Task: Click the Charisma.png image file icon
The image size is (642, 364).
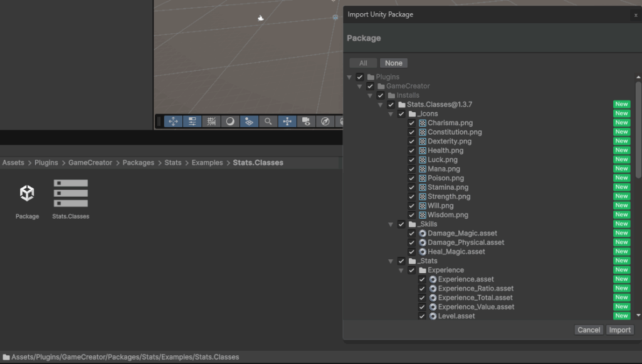Action: [x=423, y=123]
